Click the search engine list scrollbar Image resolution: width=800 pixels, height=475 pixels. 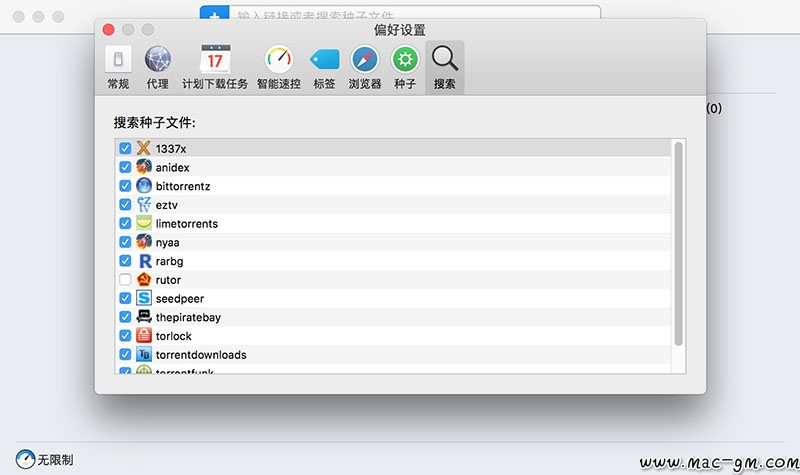[x=678, y=244]
